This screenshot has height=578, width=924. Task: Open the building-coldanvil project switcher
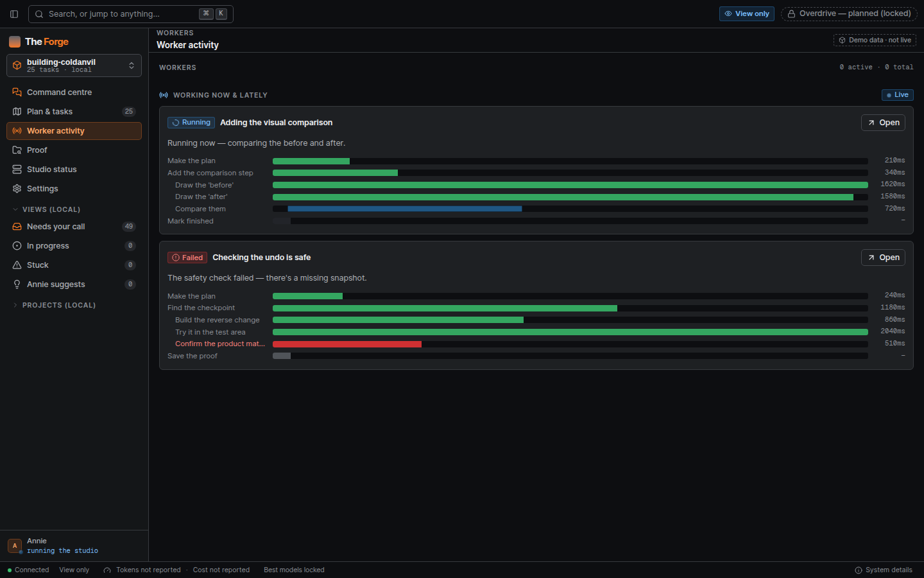(x=74, y=66)
